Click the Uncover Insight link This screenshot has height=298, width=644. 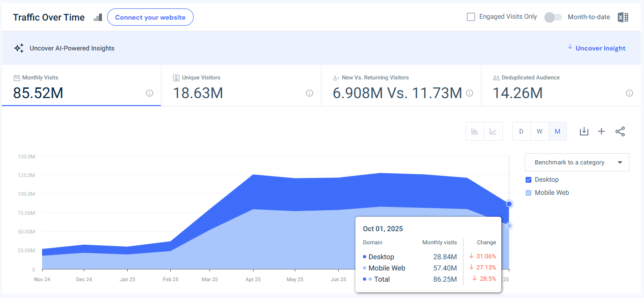click(600, 48)
